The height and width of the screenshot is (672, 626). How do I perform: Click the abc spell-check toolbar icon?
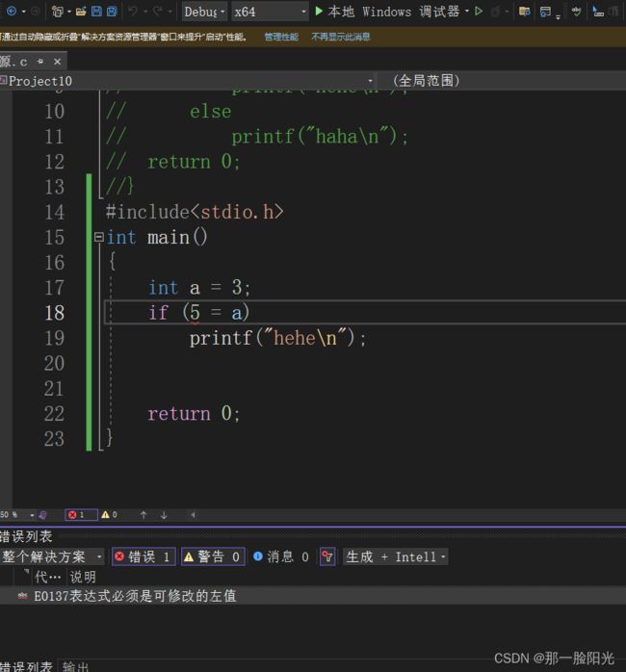(577, 12)
